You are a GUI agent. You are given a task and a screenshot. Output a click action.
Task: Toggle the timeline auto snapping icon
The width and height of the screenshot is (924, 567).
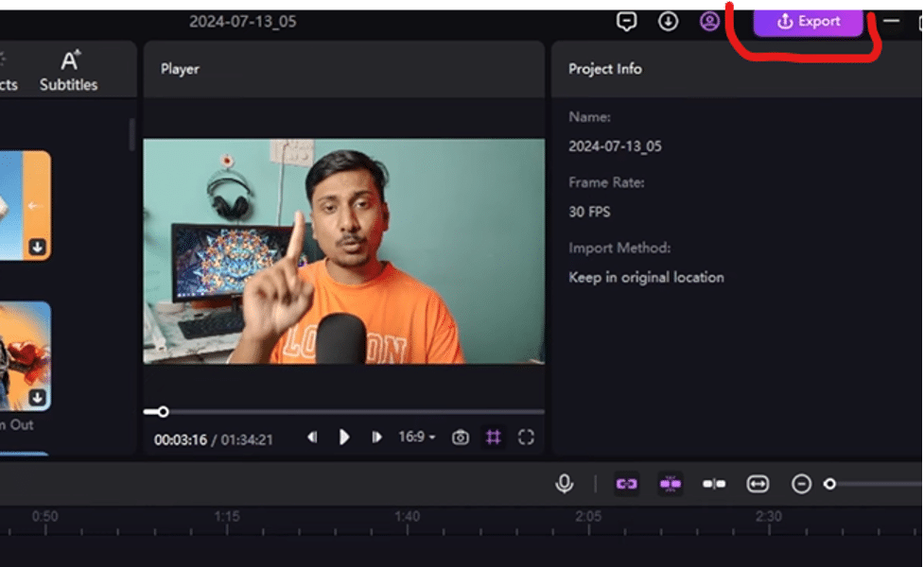[670, 484]
